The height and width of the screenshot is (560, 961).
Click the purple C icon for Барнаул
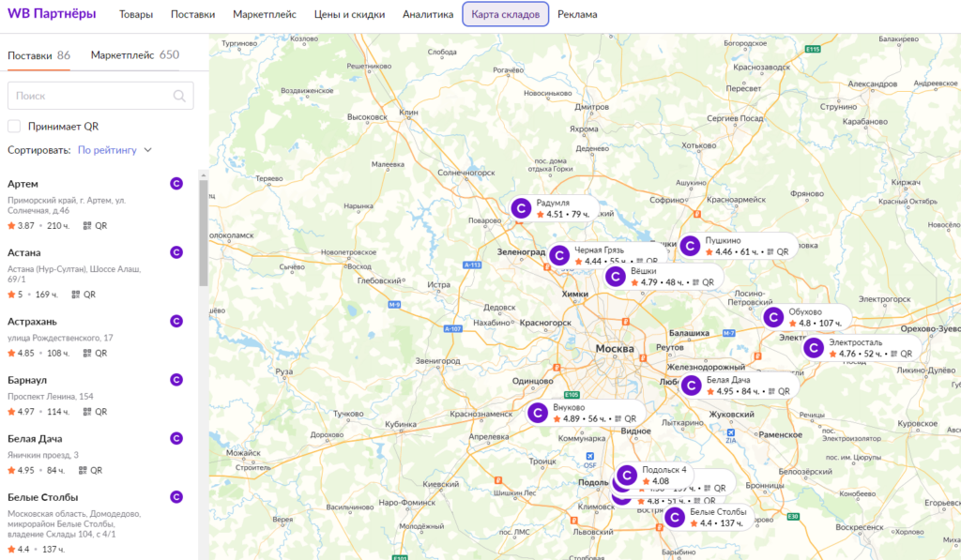[176, 380]
